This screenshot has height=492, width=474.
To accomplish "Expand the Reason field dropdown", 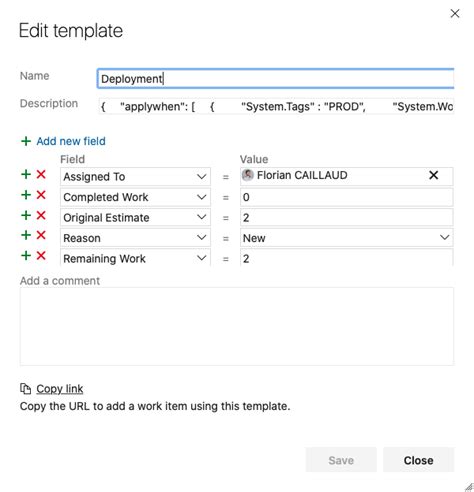I will tap(201, 238).
